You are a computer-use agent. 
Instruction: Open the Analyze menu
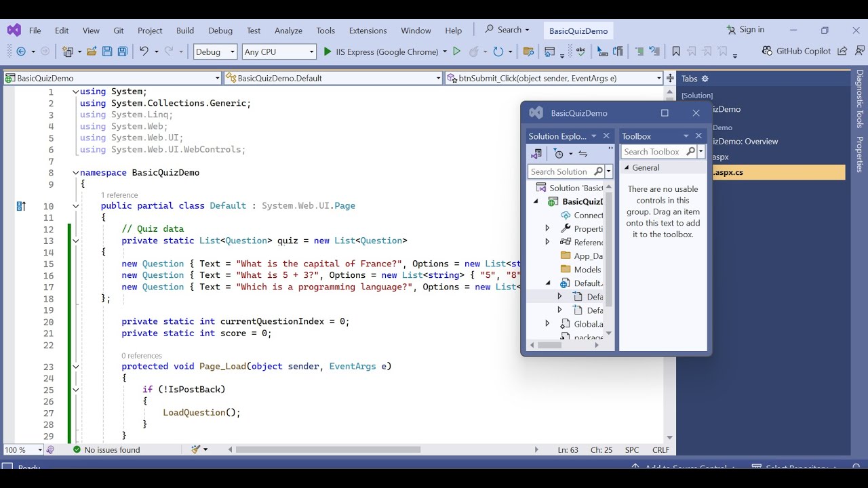click(288, 30)
